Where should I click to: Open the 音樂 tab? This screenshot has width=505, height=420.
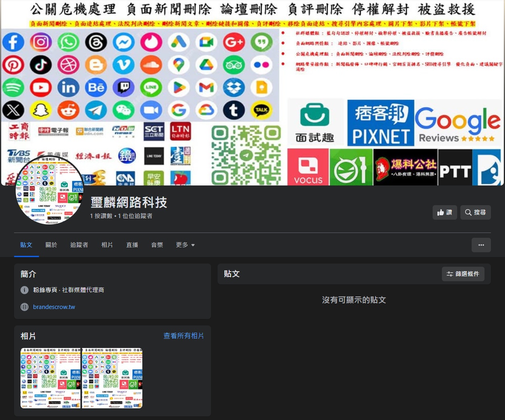(157, 245)
